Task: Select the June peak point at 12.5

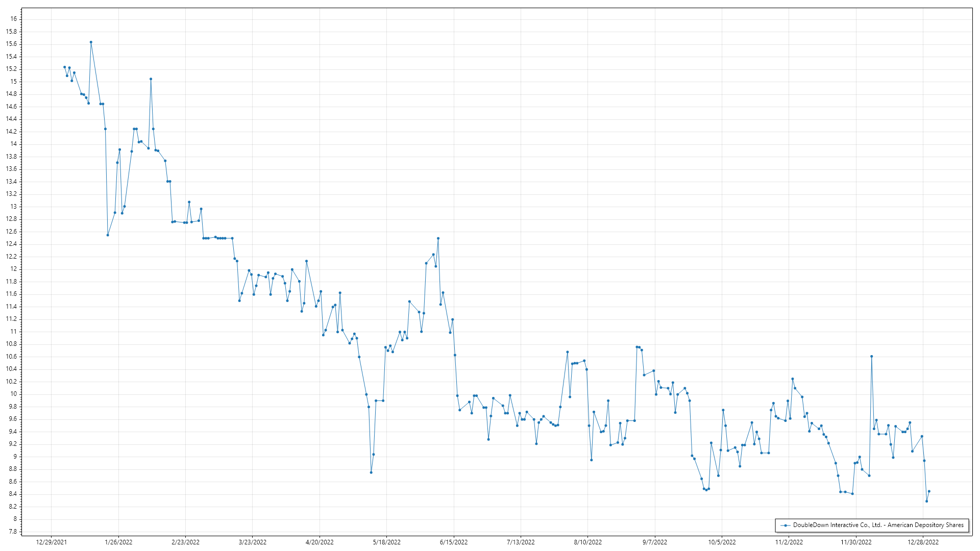Action: pyautogui.click(x=438, y=238)
